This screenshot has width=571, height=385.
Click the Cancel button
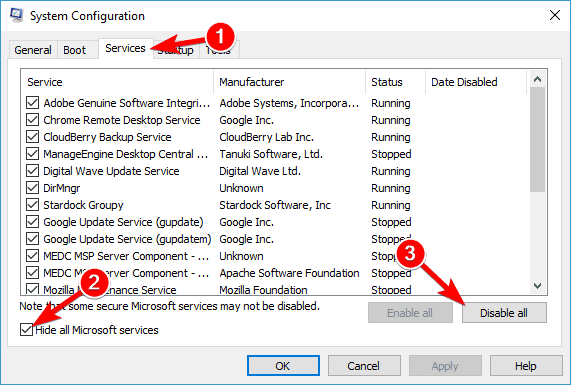click(364, 366)
